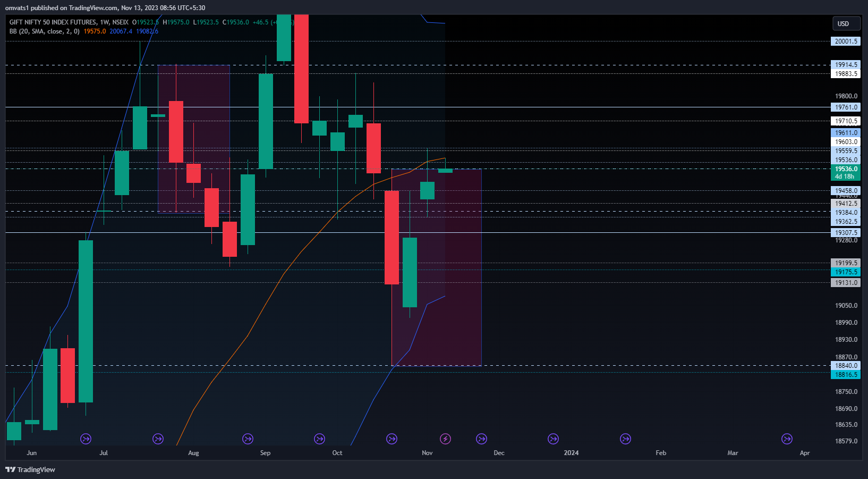This screenshot has width=868, height=479.
Task: Click the rollover event icon between Aug and Sep
Action: [248, 439]
